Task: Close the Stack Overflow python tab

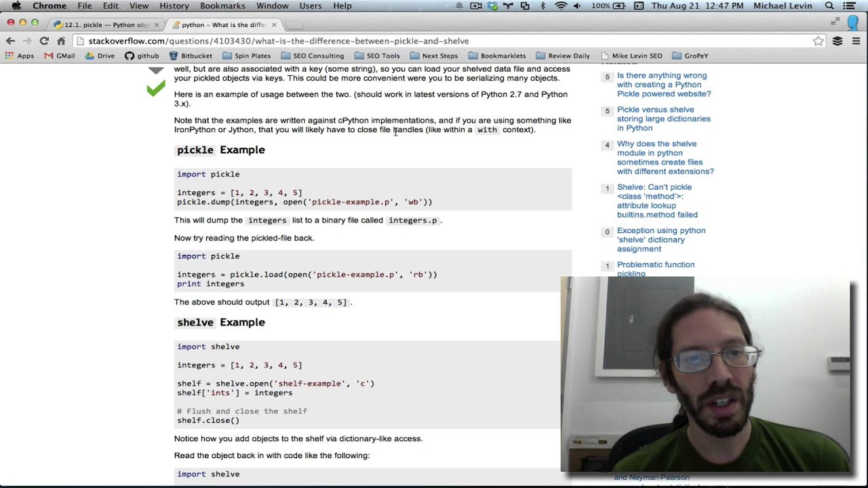Action: (274, 24)
